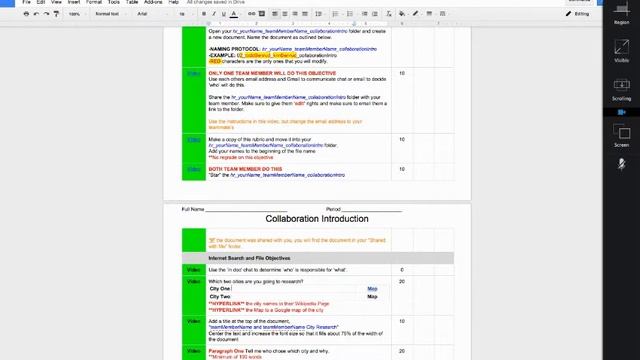The image size is (640, 360).
Task: Click the Collaboration Introduction heading
Action: tap(317, 219)
